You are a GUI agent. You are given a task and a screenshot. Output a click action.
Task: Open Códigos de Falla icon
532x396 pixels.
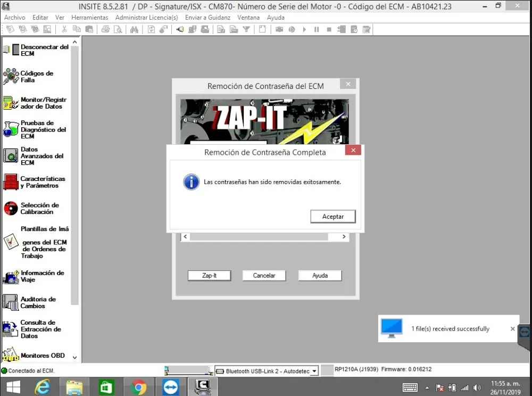tap(11, 76)
